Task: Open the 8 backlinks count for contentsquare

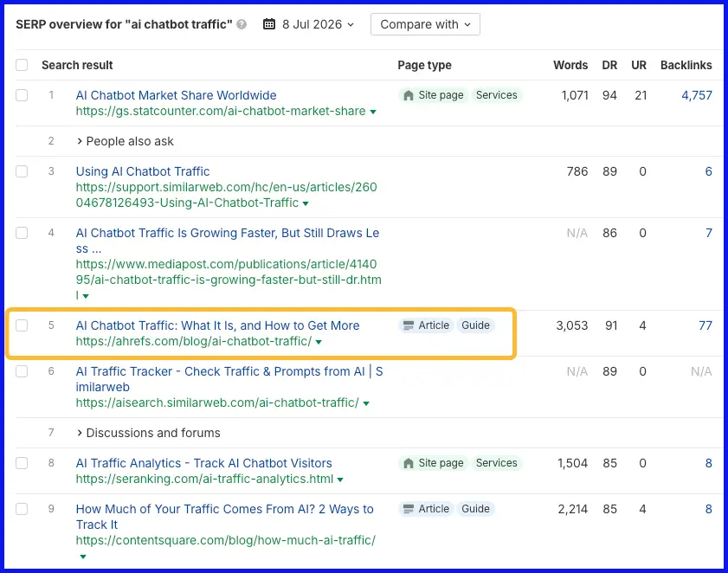Action: (x=708, y=509)
